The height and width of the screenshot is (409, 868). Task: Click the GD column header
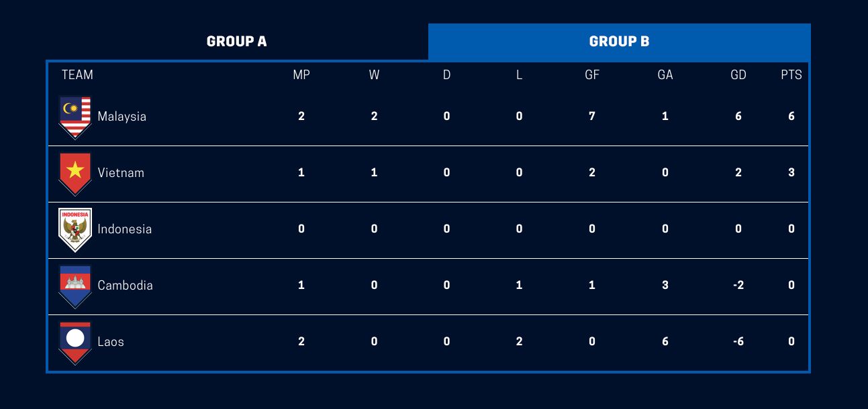(x=738, y=74)
